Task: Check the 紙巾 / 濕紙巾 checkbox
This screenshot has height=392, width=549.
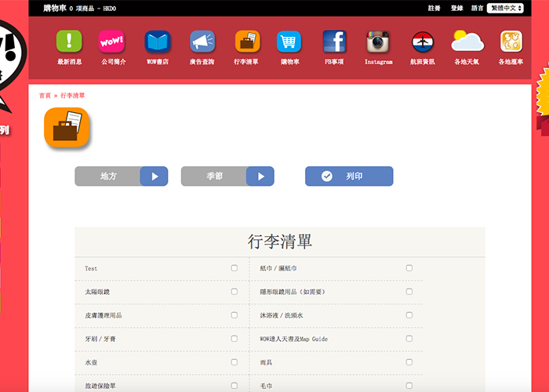Action: pos(409,268)
